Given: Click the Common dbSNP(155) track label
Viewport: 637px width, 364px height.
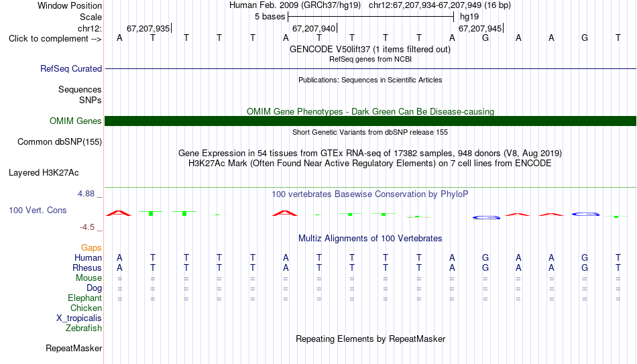Looking at the screenshot, I should 59,142.
